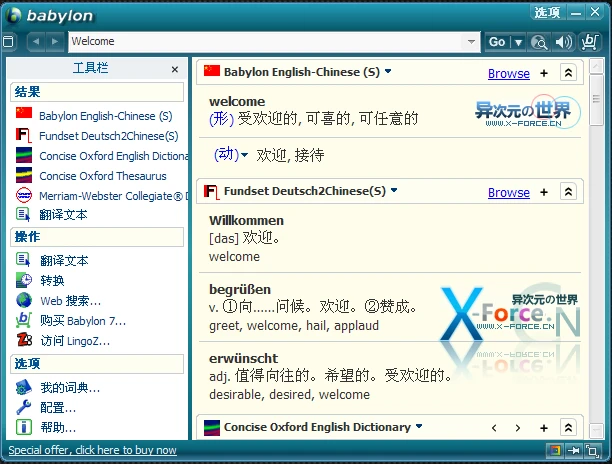Image resolution: width=612 pixels, height=464 pixels.
Task: Open the search history dropdown
Action: pos(471,41)
